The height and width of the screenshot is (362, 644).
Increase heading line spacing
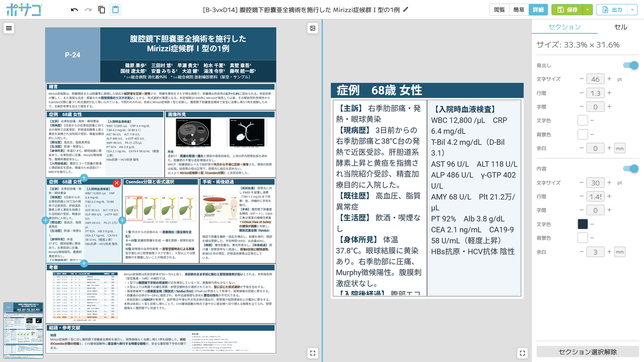609,93
